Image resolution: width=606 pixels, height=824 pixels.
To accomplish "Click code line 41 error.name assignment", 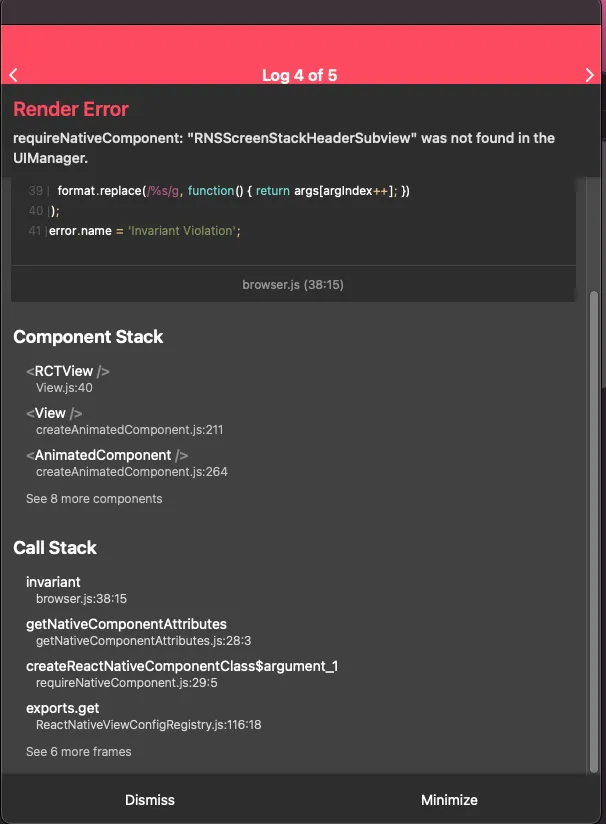I will click(x=145, y=231).
